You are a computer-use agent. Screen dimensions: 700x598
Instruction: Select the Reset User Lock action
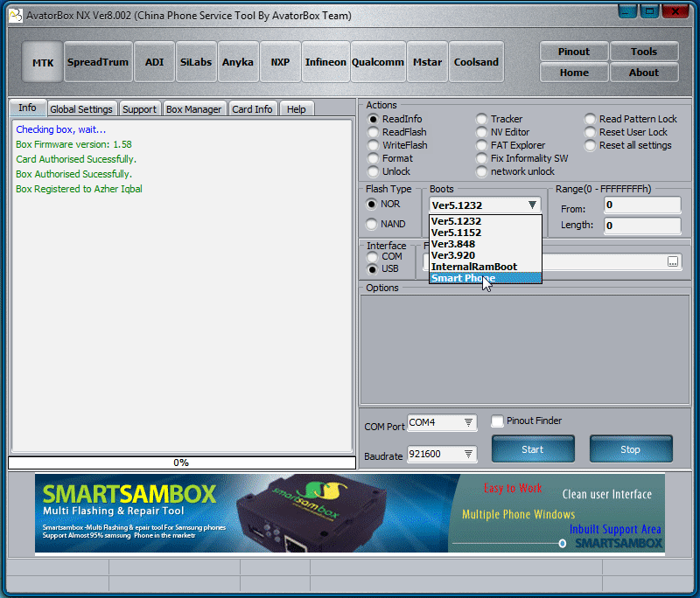coord(626,132)
